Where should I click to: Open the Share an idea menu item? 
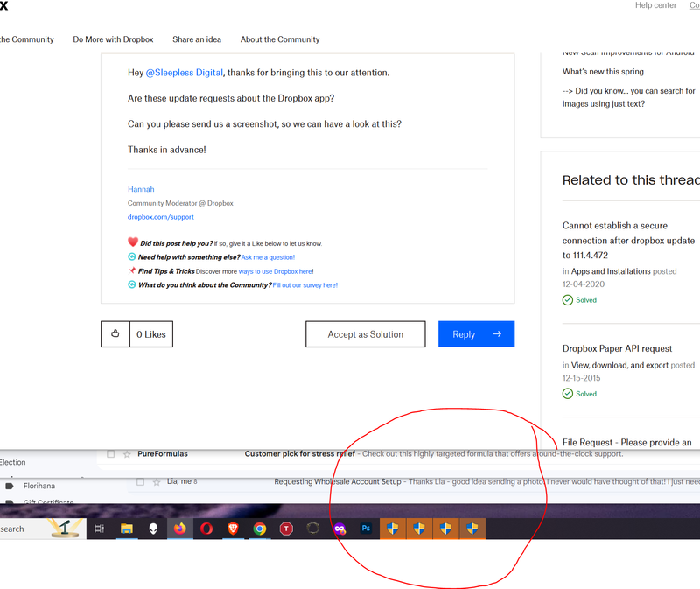pos(197,39)
